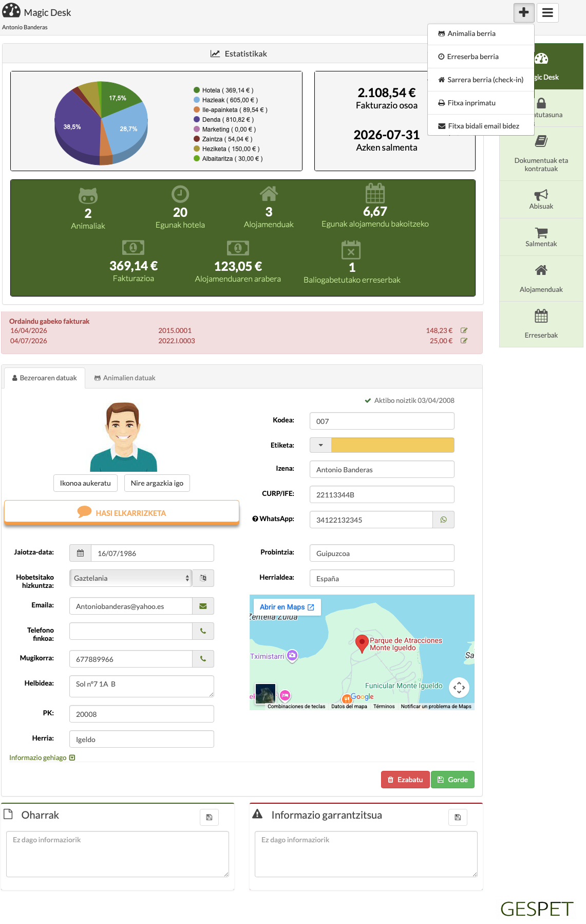The image size is (586, 924).
Task: Open calendar picker for Jaiotza-data
Action: (80, 553)
